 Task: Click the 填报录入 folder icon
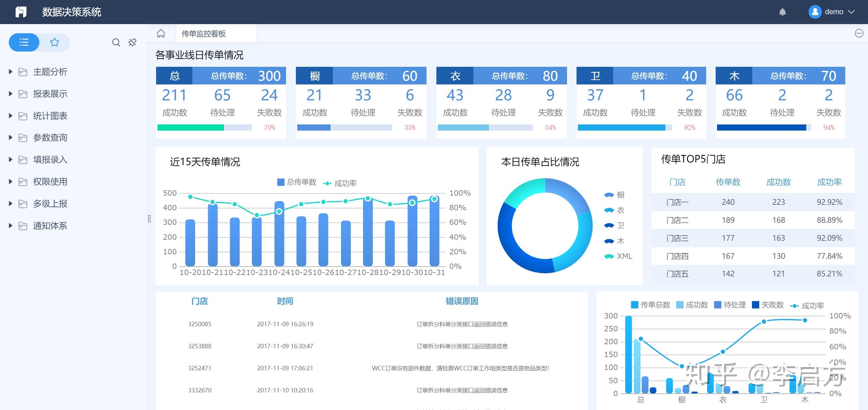tap(23, 160)
